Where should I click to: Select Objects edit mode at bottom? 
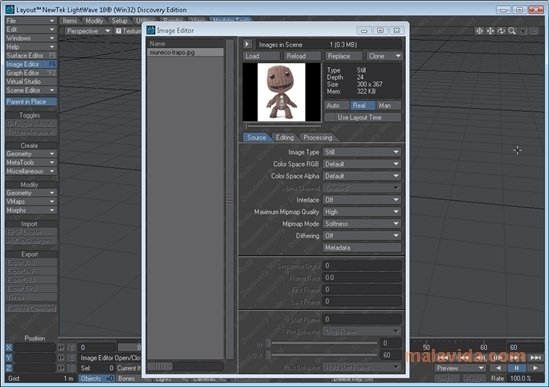tap(97, 378)
